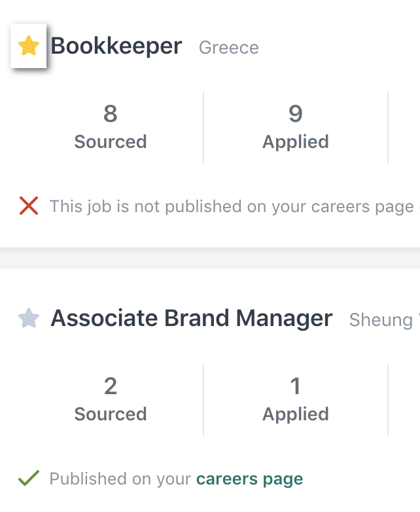The width and height of the screenshot is (420, 512).
Task: Click the not published on careers page message
Action: coord(232,207)
